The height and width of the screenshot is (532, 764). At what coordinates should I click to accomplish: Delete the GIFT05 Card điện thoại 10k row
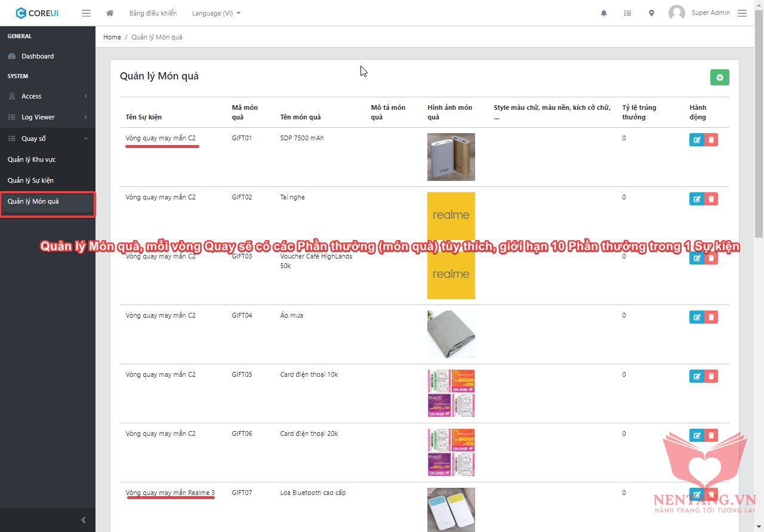tap(711, 376)
